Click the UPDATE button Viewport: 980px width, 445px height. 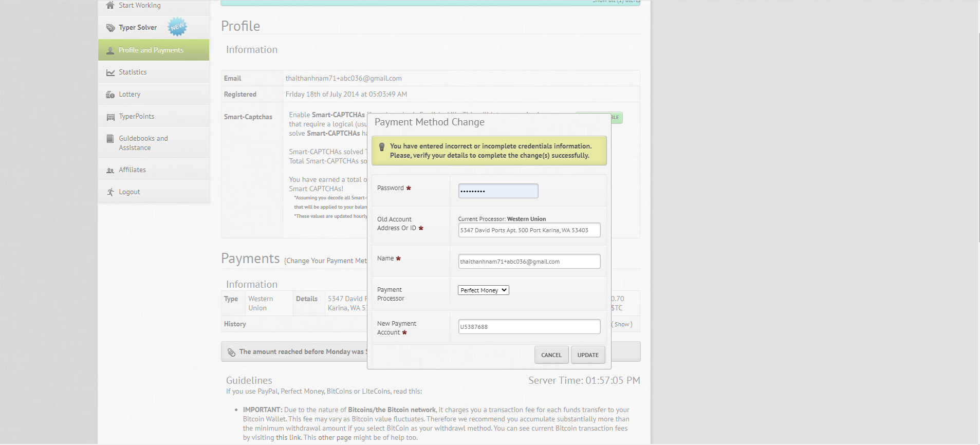(x=588, y=355)
